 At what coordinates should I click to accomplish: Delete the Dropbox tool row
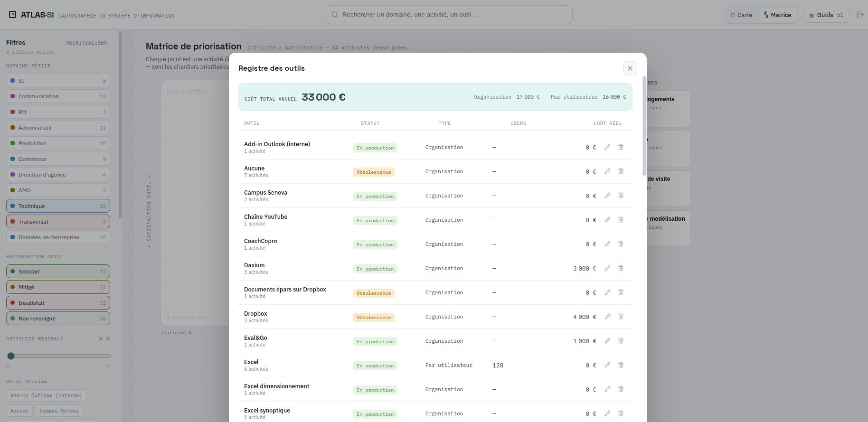[621, 317]
